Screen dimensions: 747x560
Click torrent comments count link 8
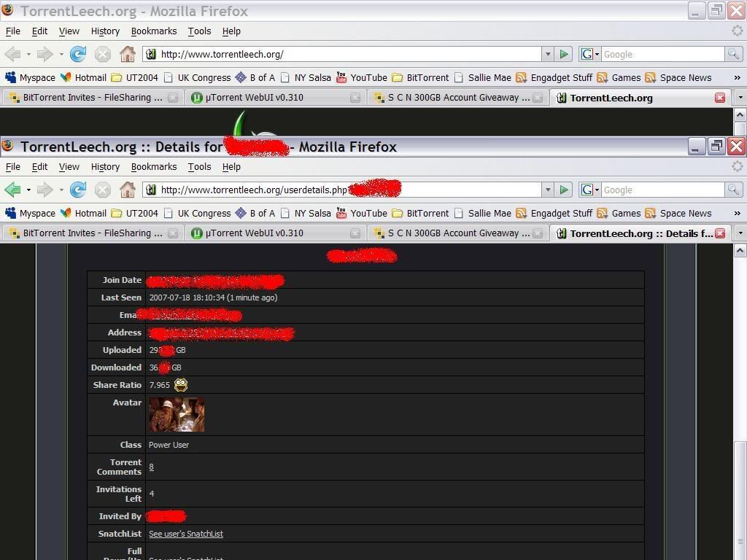[152, 467]
